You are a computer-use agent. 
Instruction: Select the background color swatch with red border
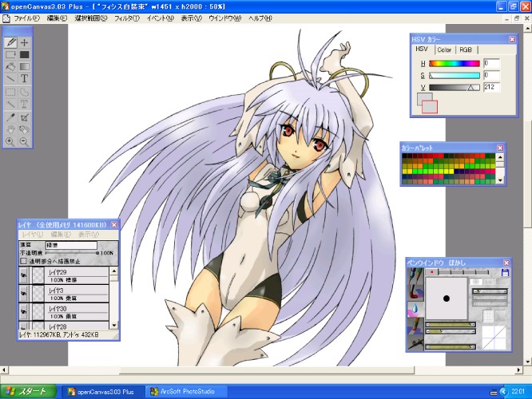(430, 107)
